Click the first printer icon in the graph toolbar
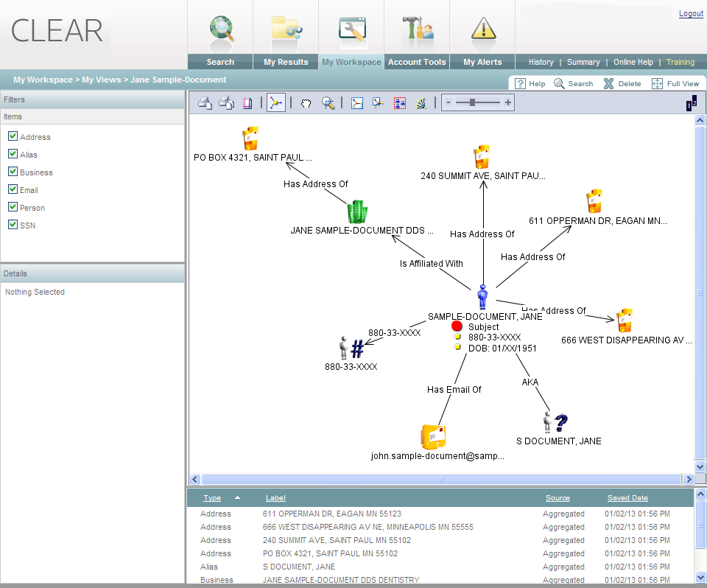707x588 pixels. (205, 103)
